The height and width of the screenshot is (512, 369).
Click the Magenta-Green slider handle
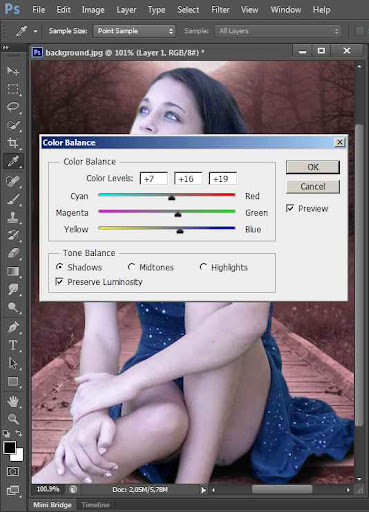(178, 215)
